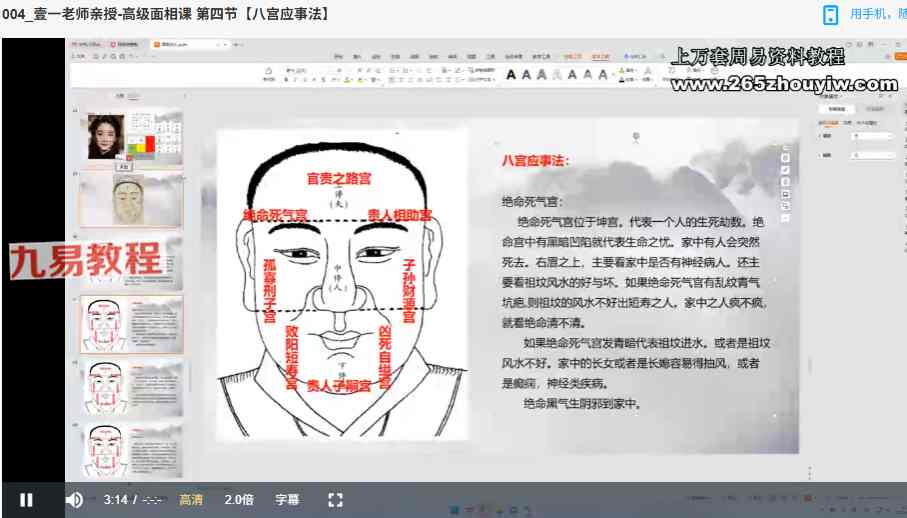The image size is (907, 518).
Task: Open the 用手机 link at top right
Action: click(x=877, y=14)
